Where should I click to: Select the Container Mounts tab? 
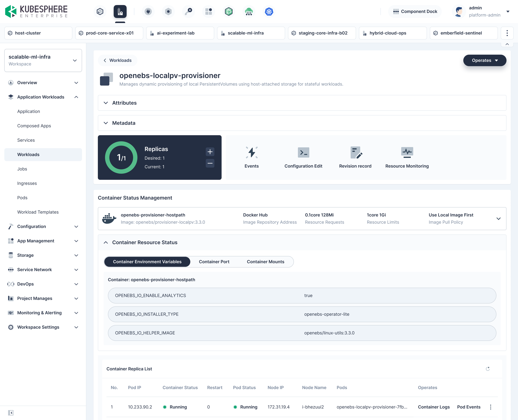coord(265,262)
